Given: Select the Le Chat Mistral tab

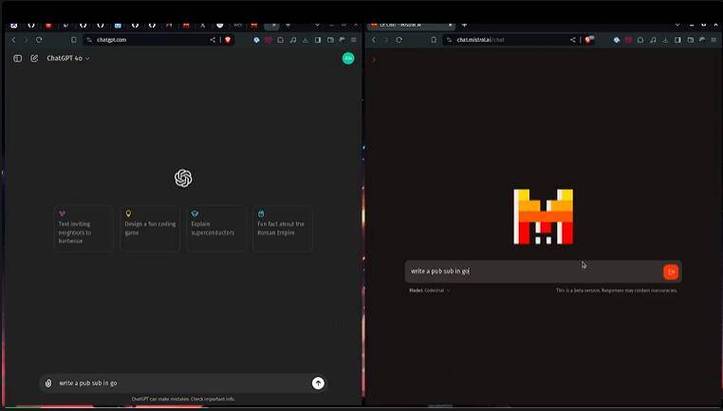Looking at the screenshot, I should click(x=410, y=25).
